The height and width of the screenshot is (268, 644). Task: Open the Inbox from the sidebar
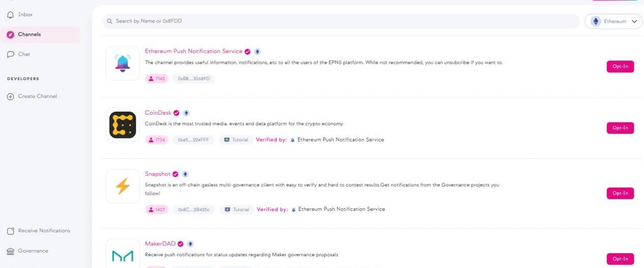click(25, 15)
